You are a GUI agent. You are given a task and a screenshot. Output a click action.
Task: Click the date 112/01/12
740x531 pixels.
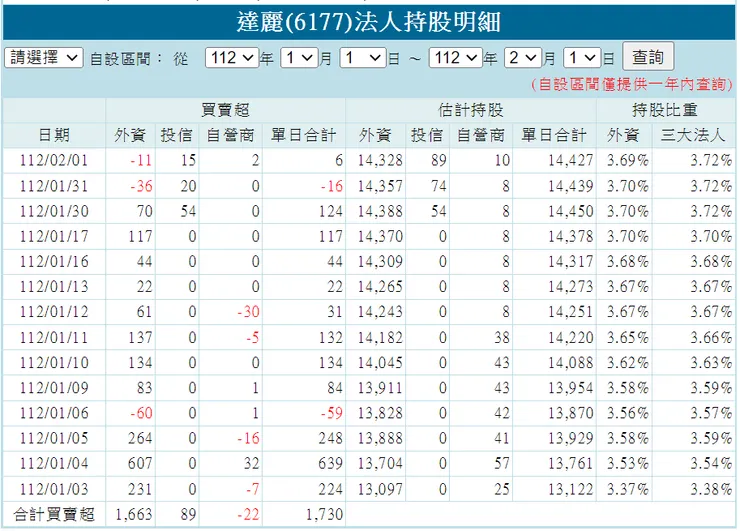click(x=54, y=312)
